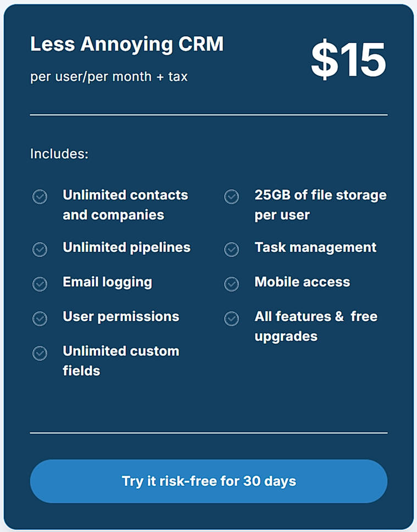Select the Mobile access feature text
This screenshot has width=417, height=532.
pos(302,282)
